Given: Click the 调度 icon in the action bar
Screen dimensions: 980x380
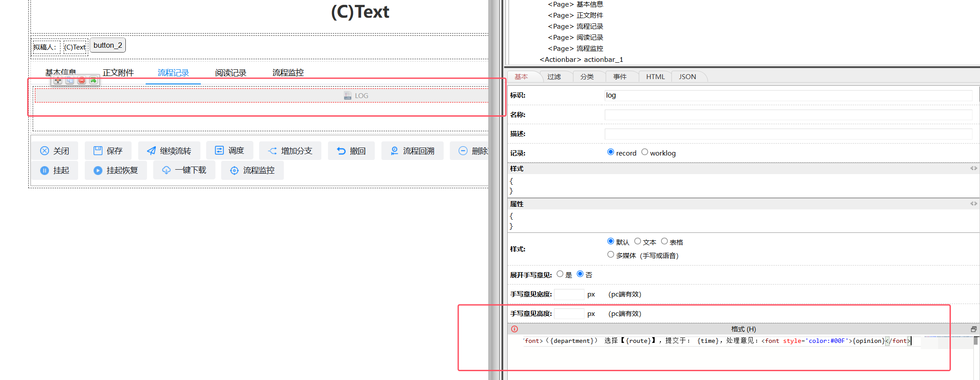Looking at the screenshot, I should (219, 151).
